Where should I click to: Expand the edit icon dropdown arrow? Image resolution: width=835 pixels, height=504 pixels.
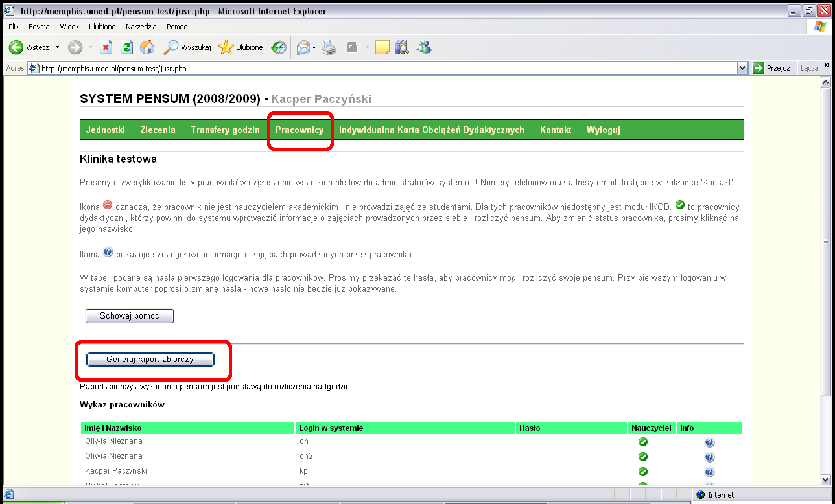point(367,47)
